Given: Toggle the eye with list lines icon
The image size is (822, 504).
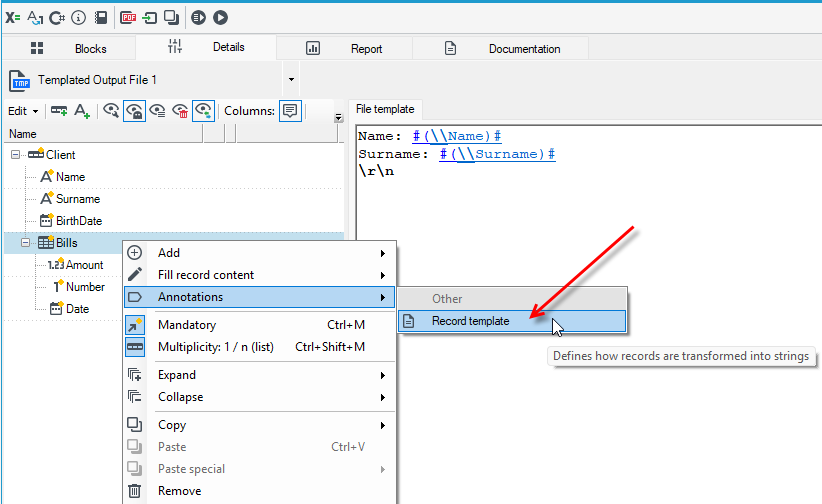Looking at the screenshot, I should 157,111.
